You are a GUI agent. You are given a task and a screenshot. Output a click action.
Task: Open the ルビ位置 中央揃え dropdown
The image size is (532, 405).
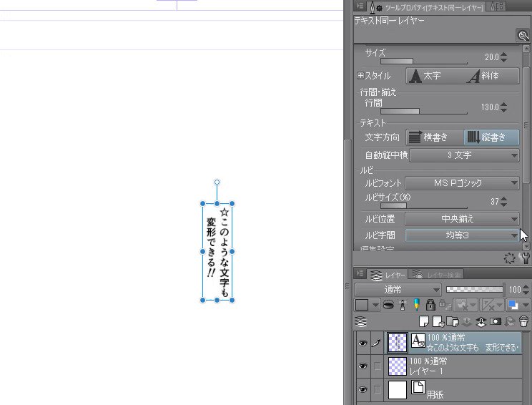coord(462,219)
